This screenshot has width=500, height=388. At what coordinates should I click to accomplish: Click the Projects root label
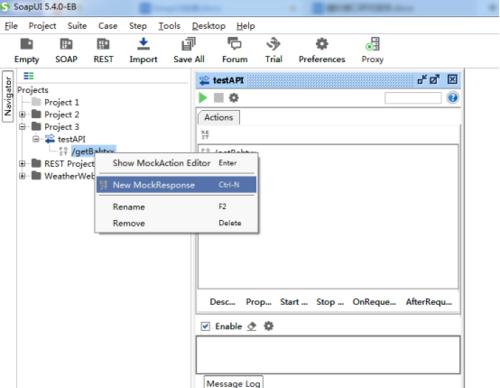pos(33,90)
